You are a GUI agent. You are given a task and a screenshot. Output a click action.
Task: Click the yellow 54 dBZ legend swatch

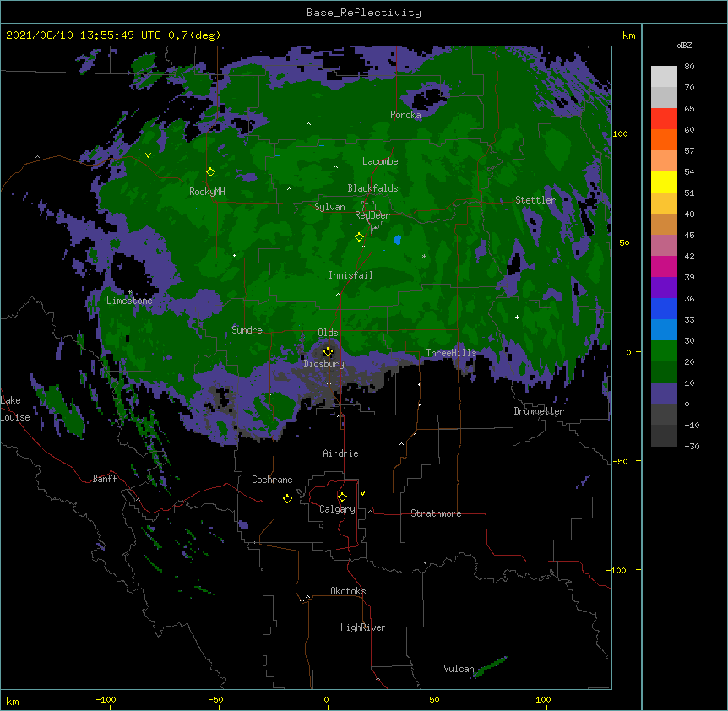[664, 182]
